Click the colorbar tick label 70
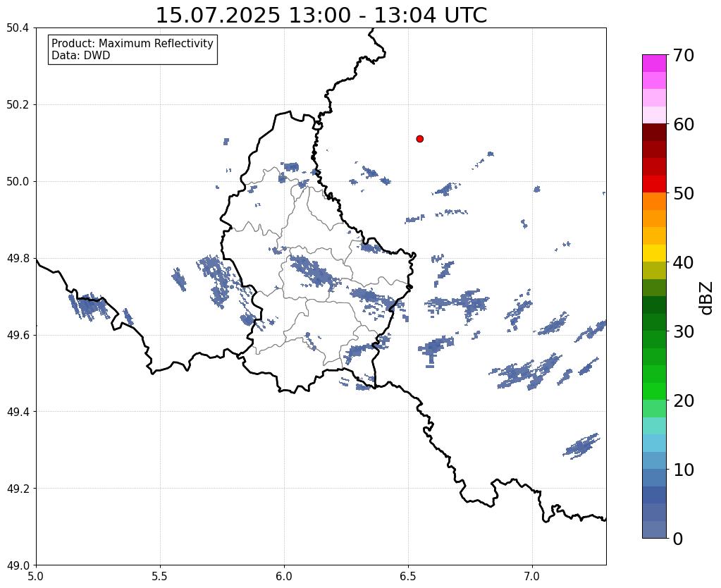 coord(684,55)
